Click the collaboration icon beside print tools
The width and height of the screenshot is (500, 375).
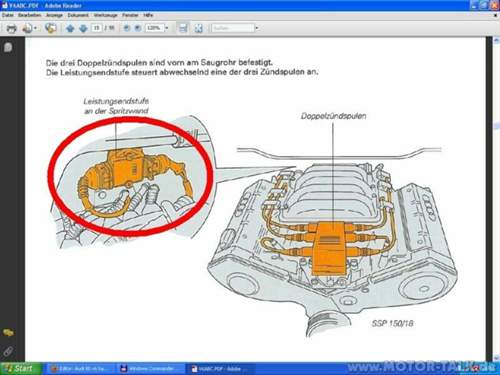click(51, 28)
